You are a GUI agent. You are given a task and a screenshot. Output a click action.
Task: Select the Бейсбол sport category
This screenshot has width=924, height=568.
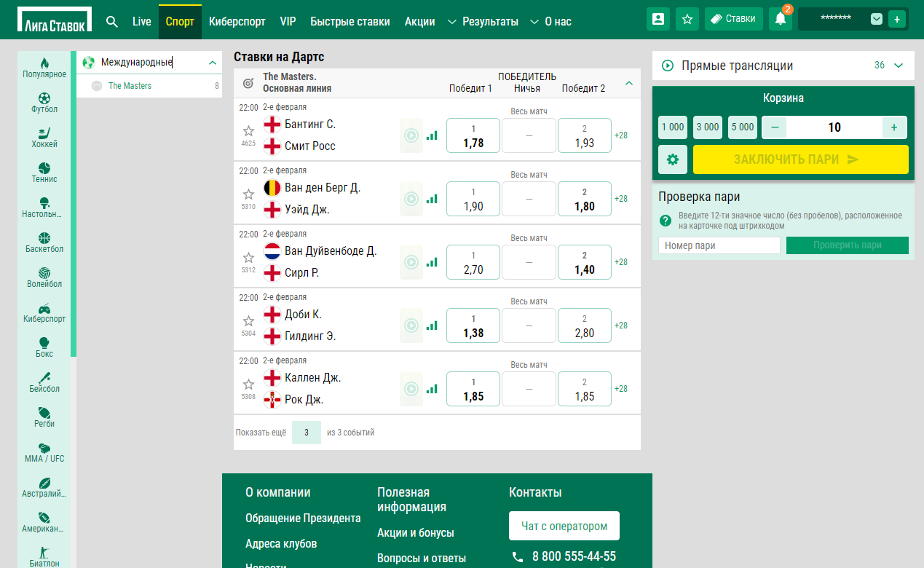click(x=44, y=382)
